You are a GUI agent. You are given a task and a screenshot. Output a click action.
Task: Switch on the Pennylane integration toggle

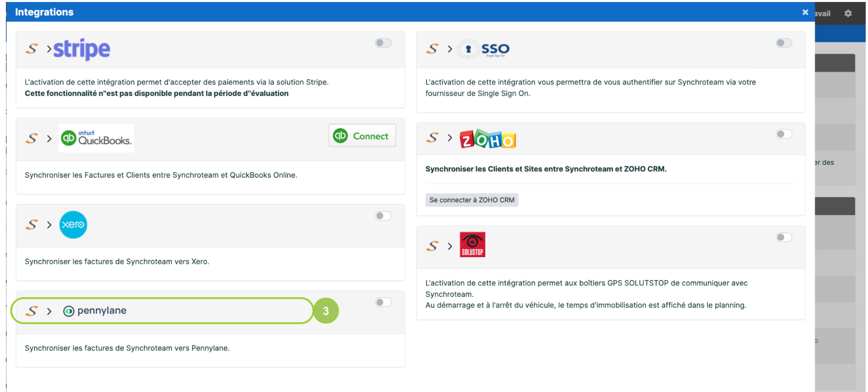pos(383,302)
